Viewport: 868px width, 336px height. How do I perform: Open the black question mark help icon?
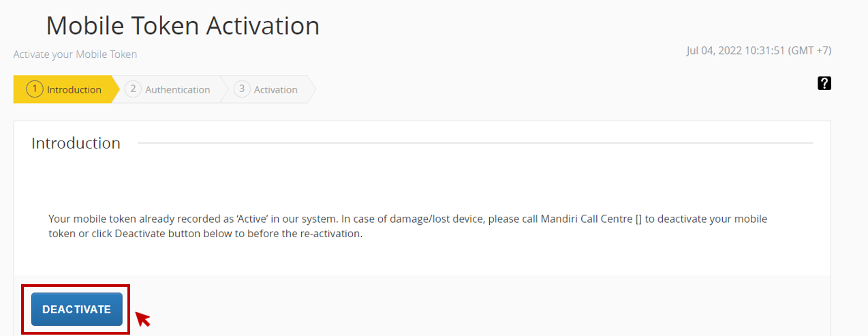point(824,83)
